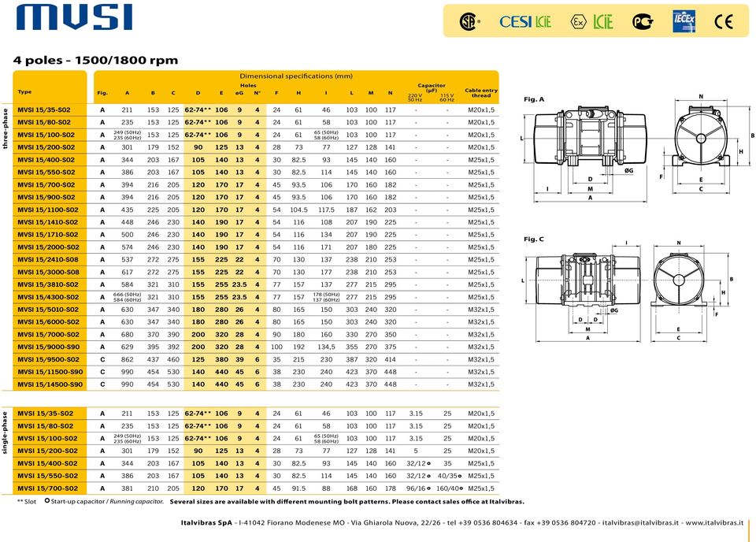Click the vertical 'three-phase' side label

[x=6, y=128]
